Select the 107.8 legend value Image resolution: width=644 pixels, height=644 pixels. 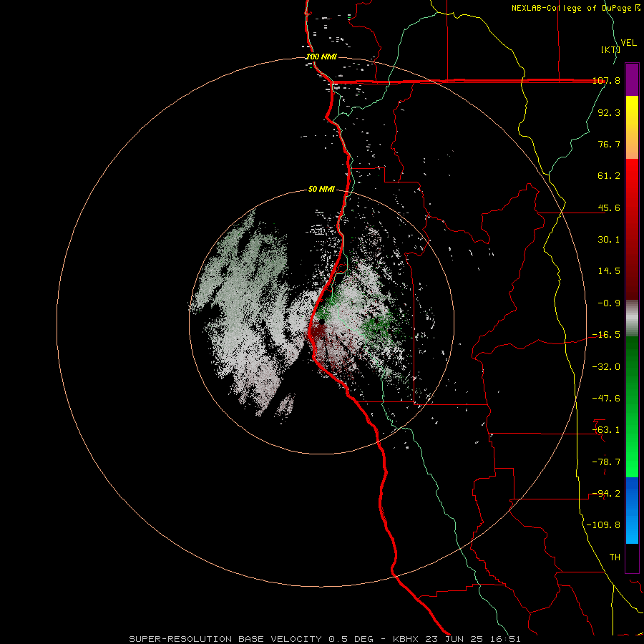click(x=606, y=80)
